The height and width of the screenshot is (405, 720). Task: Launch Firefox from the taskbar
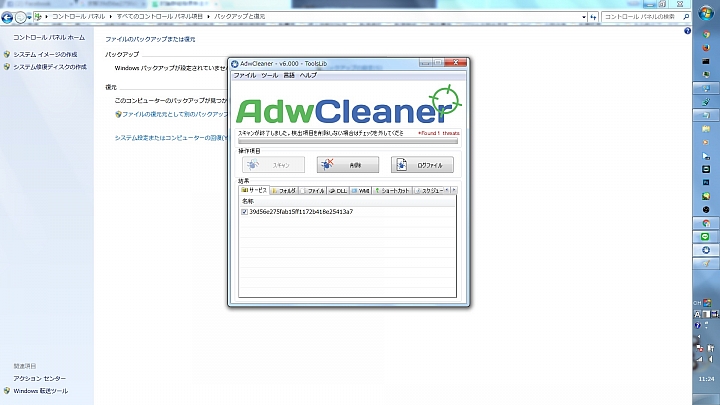point(706,48)
